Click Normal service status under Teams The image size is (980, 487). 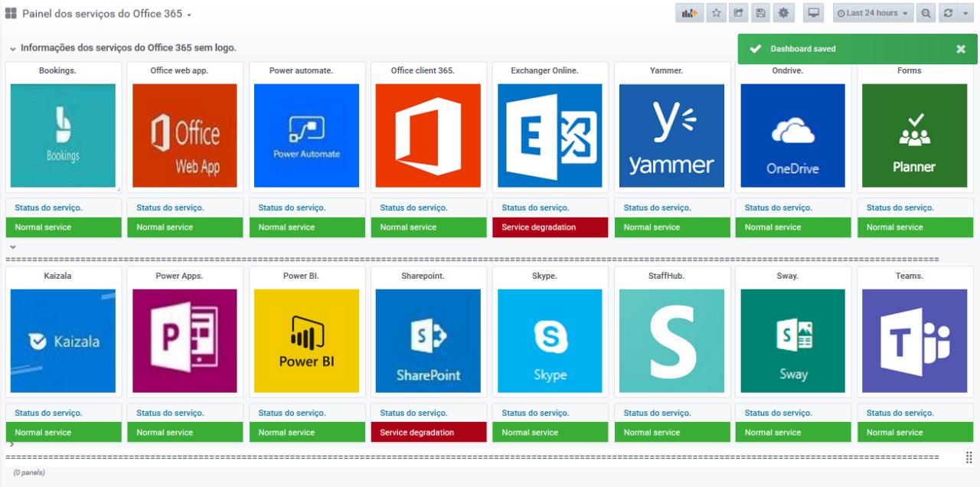pyautogui.click(x=914, y=433)
